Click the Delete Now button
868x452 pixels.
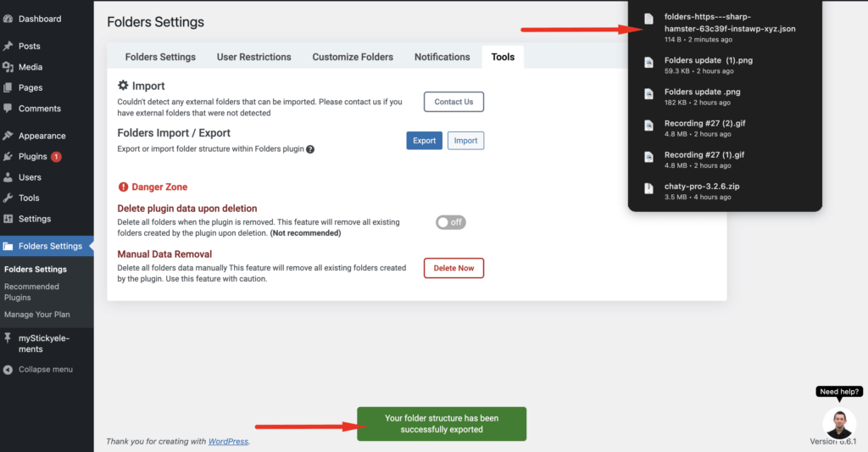[453, 268]
